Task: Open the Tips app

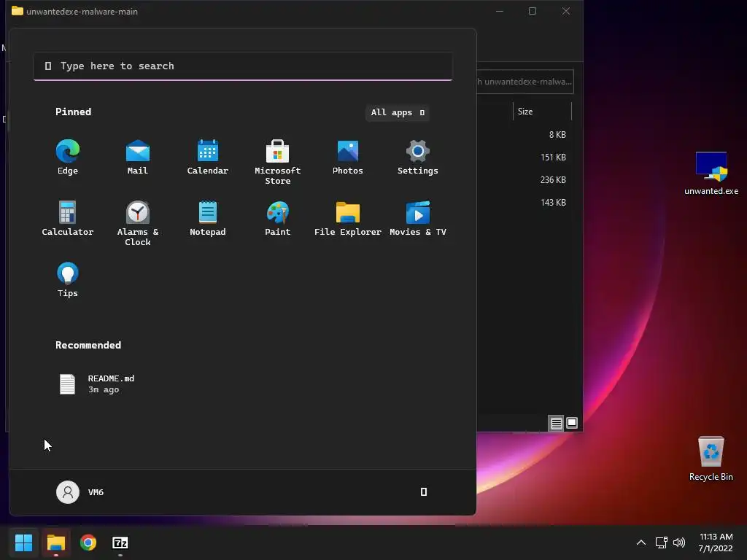Action: click(68, 280)
